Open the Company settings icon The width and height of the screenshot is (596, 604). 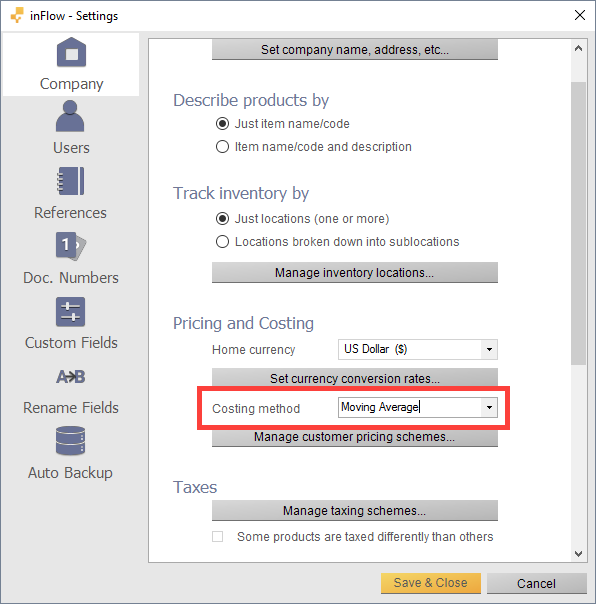point(71,52)
